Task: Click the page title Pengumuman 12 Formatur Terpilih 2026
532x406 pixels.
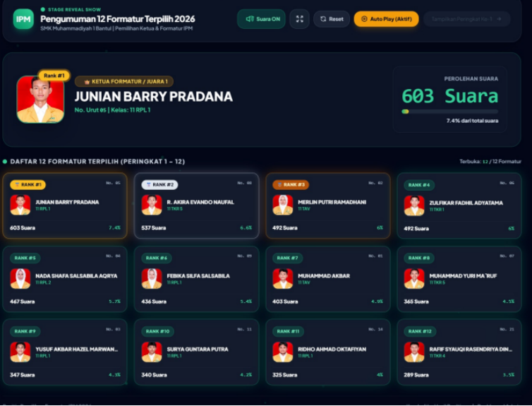Action: pyautogui.click(x=118, y=18)
